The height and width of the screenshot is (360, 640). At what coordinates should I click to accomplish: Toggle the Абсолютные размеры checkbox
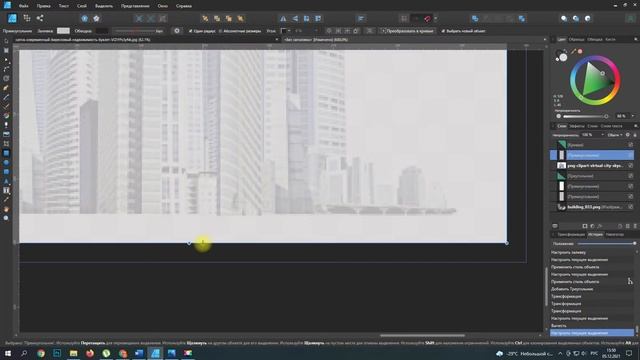pos(220,31)
